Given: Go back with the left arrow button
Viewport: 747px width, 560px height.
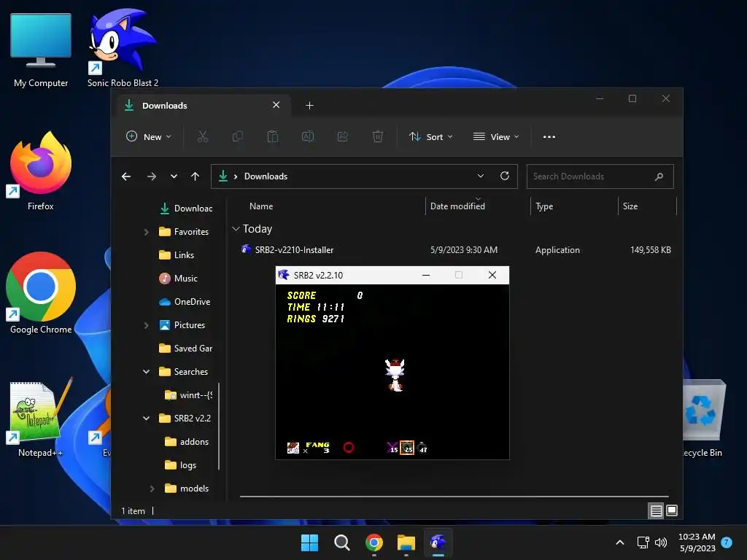Looking at the screenshot, I should coord(126,176).
